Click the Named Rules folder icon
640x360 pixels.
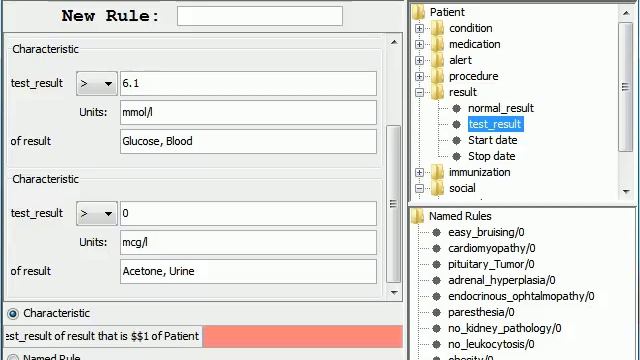point(418,216)
